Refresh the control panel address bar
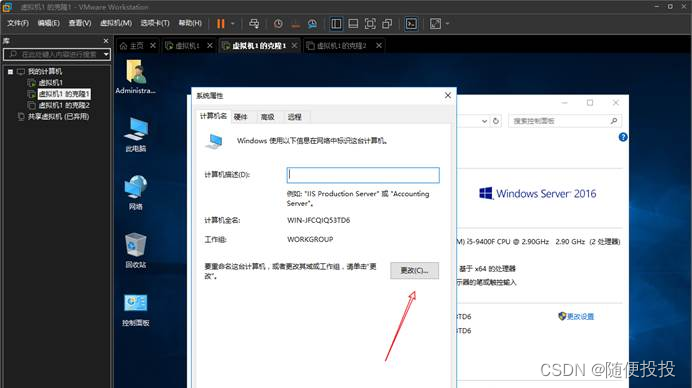This screenshot has height=388, width=692. pos(496,121)
